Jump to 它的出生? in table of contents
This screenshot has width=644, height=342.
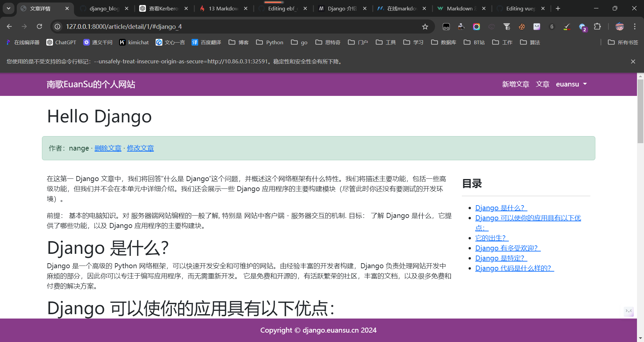point(492,238)
